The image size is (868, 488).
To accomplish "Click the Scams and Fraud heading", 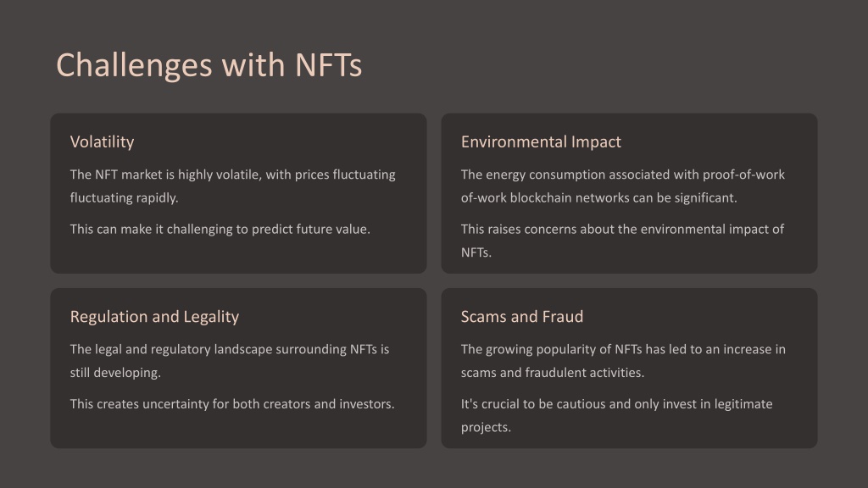I will (x=522, y=317).
